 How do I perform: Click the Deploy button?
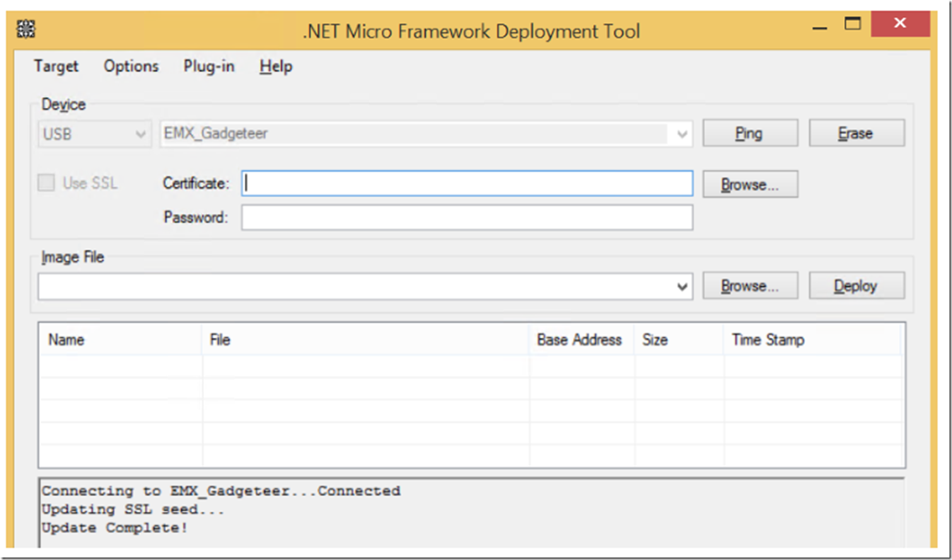856,286
